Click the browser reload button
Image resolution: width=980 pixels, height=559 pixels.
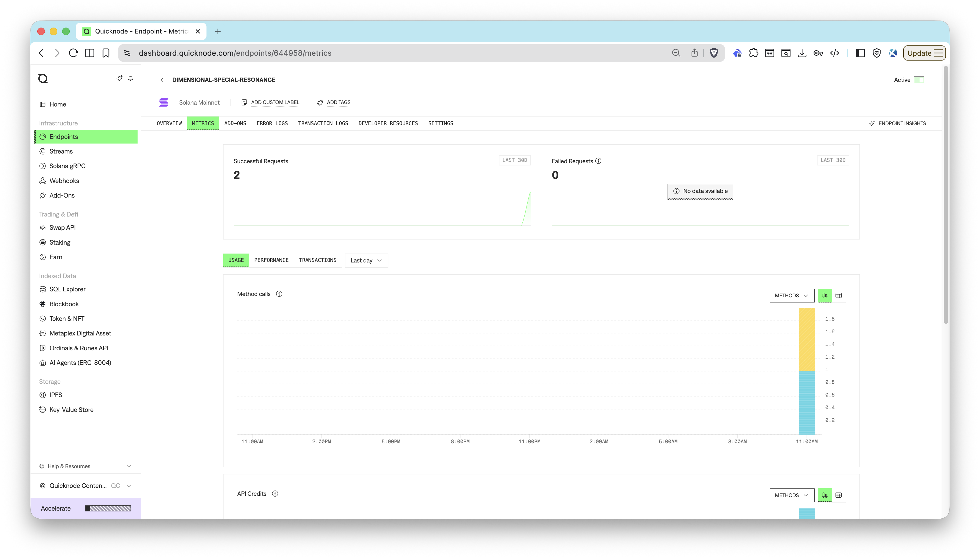coord(73,53)
